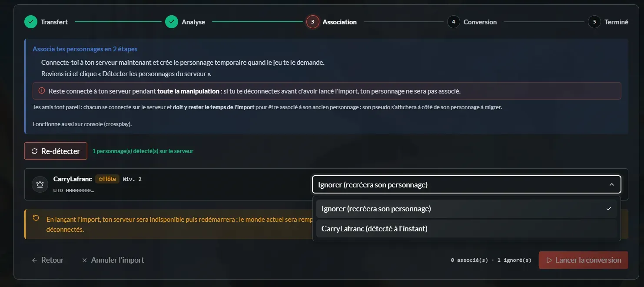Click the Retour link
Viewport: 644px width, 287px height.
pyautogui.click(x=47, y=260)
